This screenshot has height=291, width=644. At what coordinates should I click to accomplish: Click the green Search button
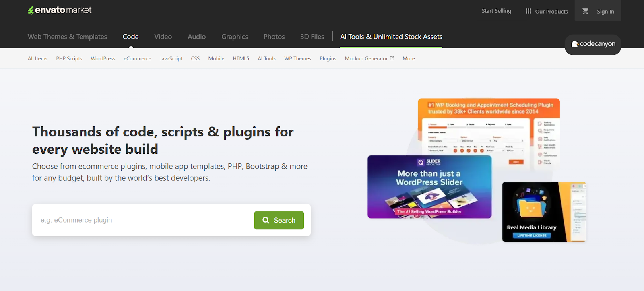click(x=279, y=220)
